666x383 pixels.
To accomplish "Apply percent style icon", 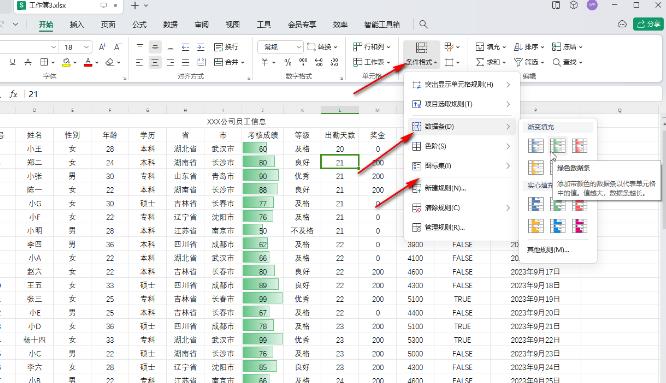I will coord(288,62).
